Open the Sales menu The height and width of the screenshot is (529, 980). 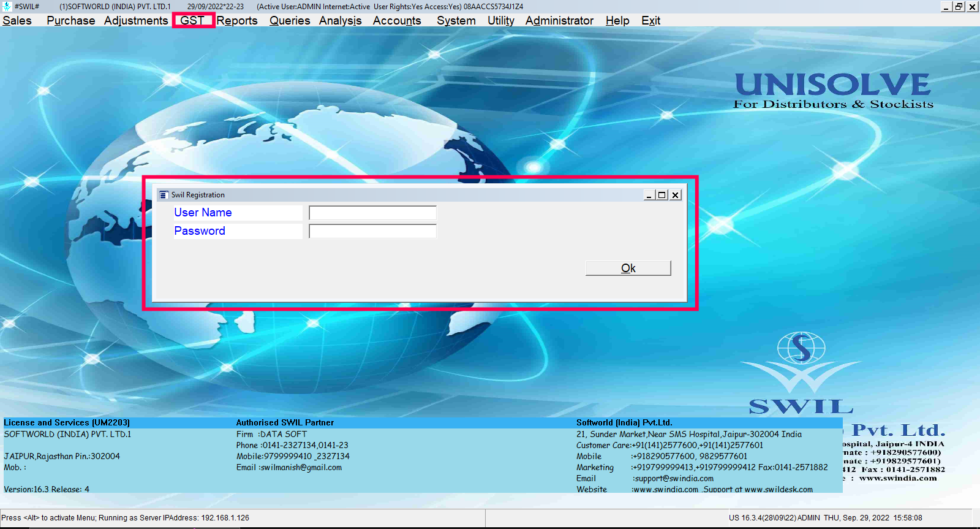tap(17, 20)
